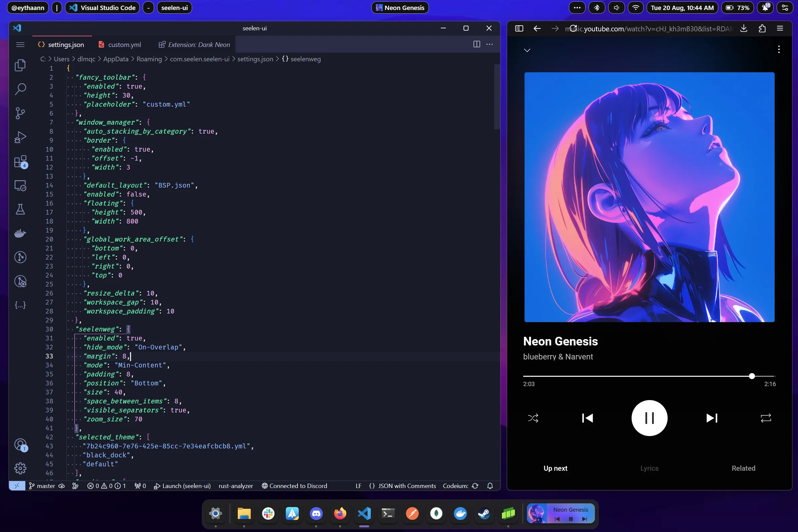Screen dimensions: 798x532
Task: Toggle repeat mode in the player
Action: [x=766, y=418]
